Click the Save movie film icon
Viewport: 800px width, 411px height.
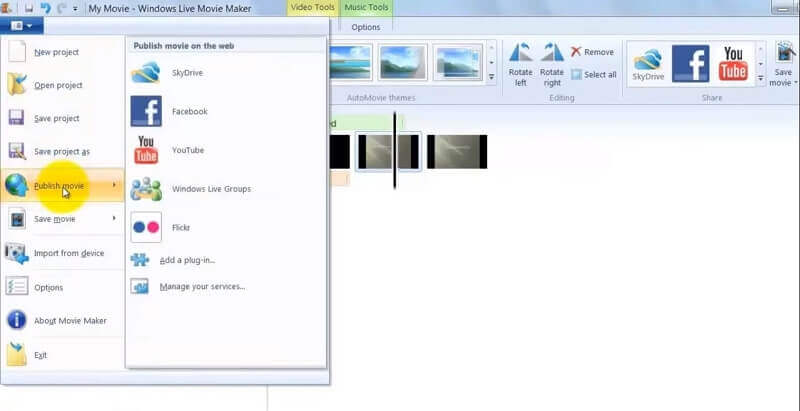click(17, 219)
